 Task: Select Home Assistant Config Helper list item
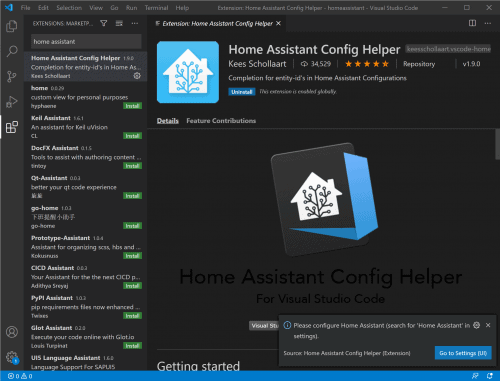pos(86,67)
